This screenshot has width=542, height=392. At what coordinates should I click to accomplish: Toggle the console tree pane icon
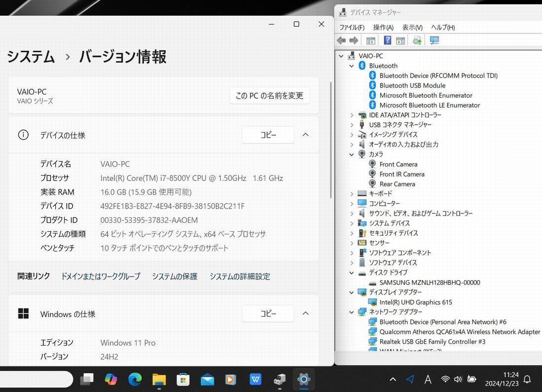click(x=370, y=40)
